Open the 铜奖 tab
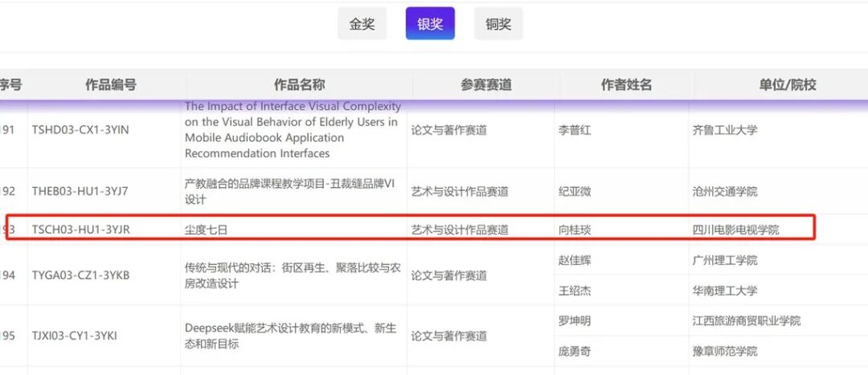The width and height of the screenshot is (868, 375). [x=498, y=24]
